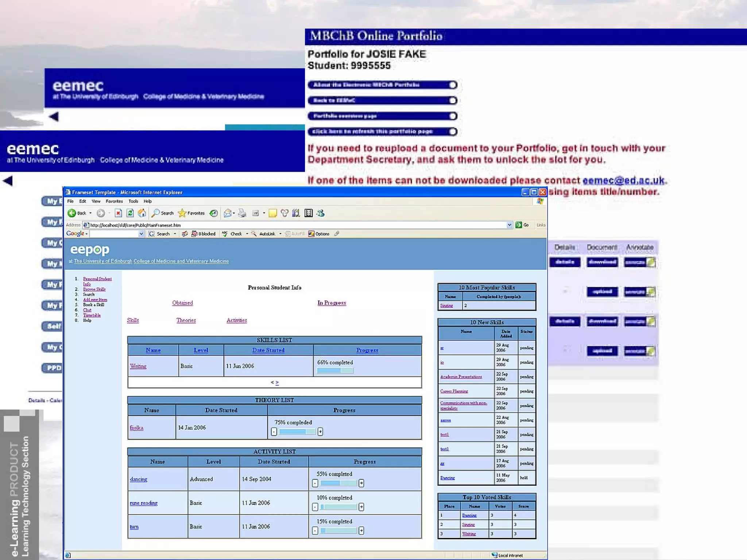Screen dimensions: 747x560
Task: Open History clock icon in toolbar
Action: 214,213
